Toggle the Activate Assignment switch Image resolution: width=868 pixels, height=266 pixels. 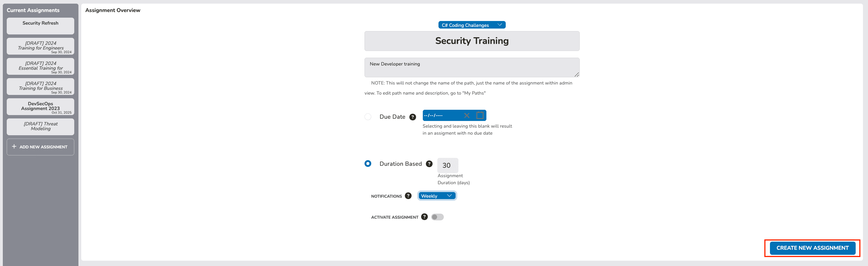(437, 217)
